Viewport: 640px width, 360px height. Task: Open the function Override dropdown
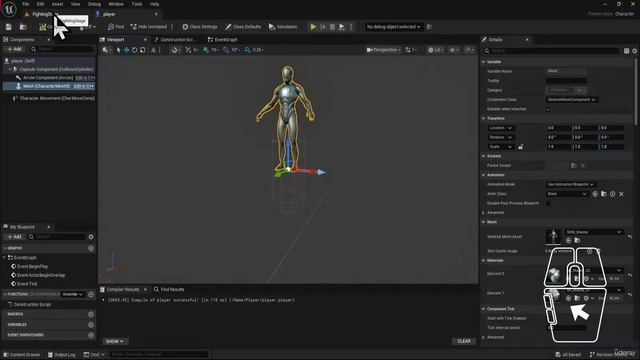[x=73, y=294]
